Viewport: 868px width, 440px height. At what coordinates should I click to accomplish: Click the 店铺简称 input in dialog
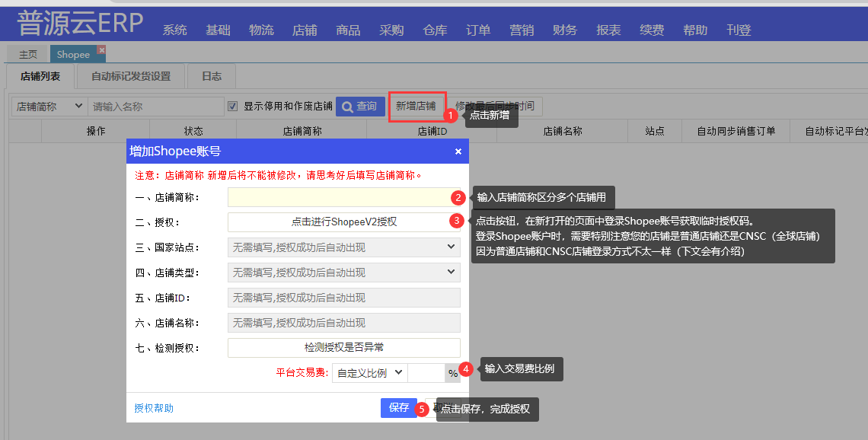[x=343, y=197]
